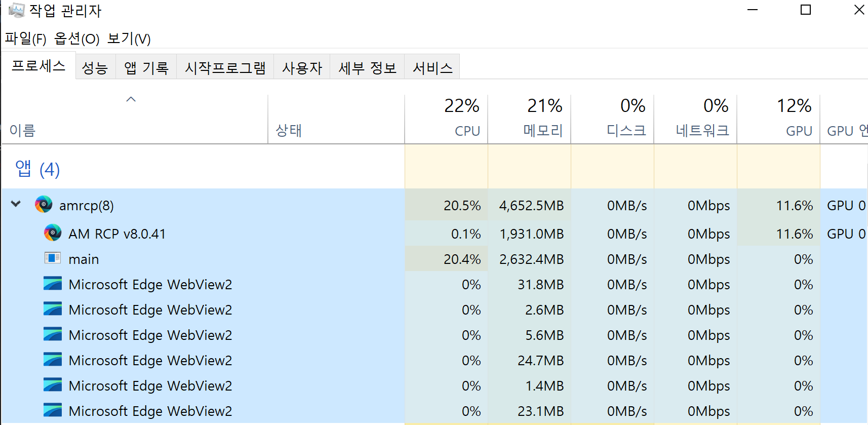Image resolution: width=868 pixels, height=425 pixels.
Task: Select the WebView2 process using 24.7MB
Action: point(150,360)
